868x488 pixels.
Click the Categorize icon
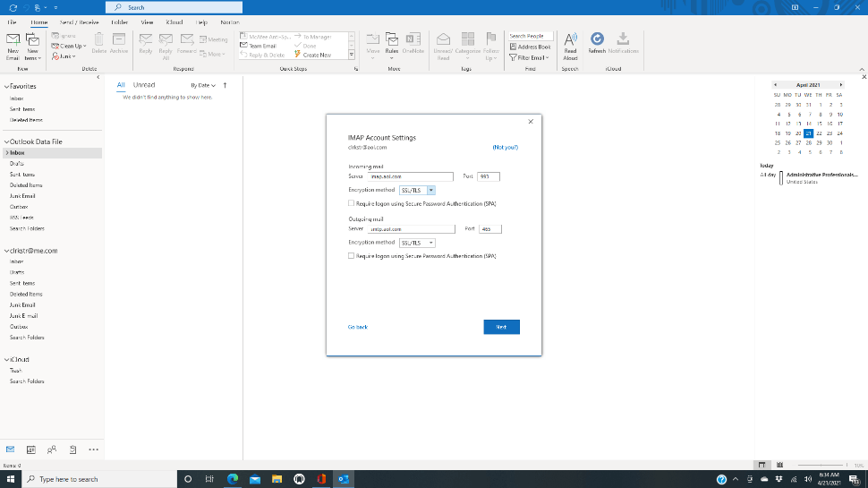click(x=468, y=39)
